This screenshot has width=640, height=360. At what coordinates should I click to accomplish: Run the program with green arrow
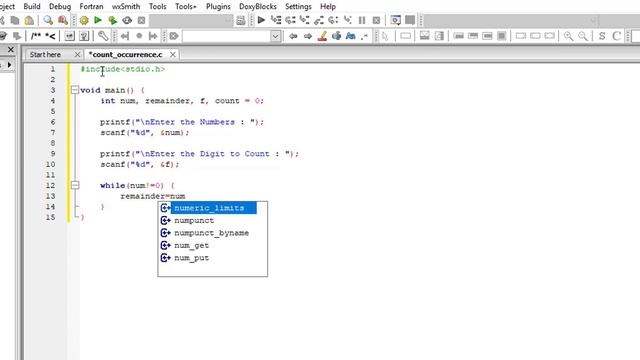pyautogui.click(x=98, y=20)
